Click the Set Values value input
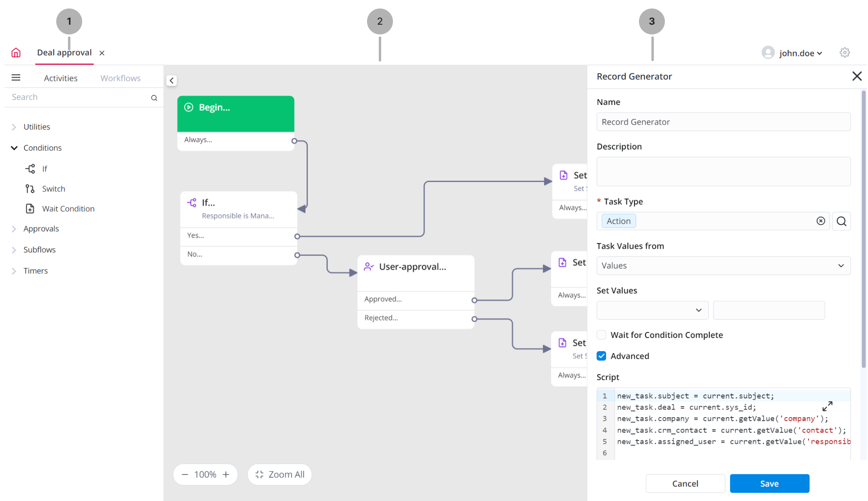Screen dimensions: 868x501 [x=769, y=310]
